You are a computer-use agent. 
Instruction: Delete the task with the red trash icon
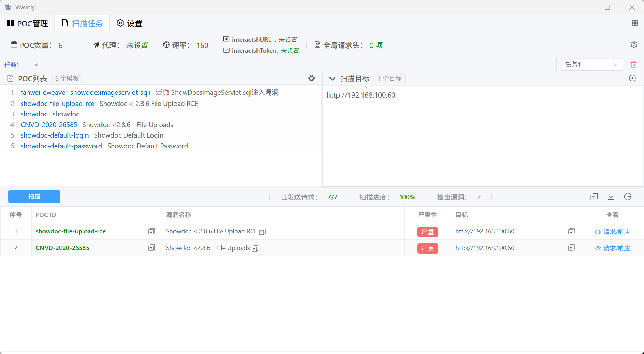(x=634, y=65)
